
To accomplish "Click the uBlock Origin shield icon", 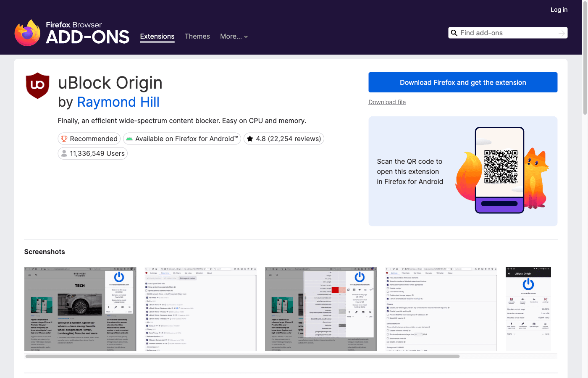I will click(x=38, y=86).
